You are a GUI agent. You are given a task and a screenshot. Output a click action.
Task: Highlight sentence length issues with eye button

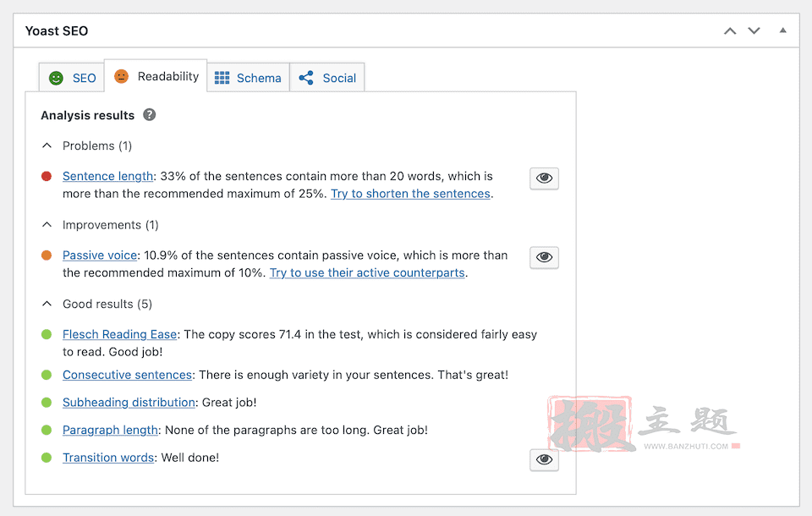(544, 178)
